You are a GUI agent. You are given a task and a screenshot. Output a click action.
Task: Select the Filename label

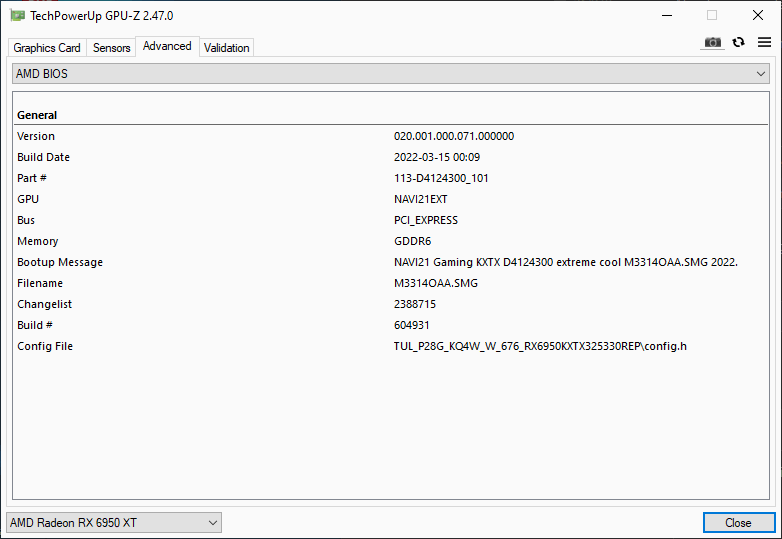(40, 283)
